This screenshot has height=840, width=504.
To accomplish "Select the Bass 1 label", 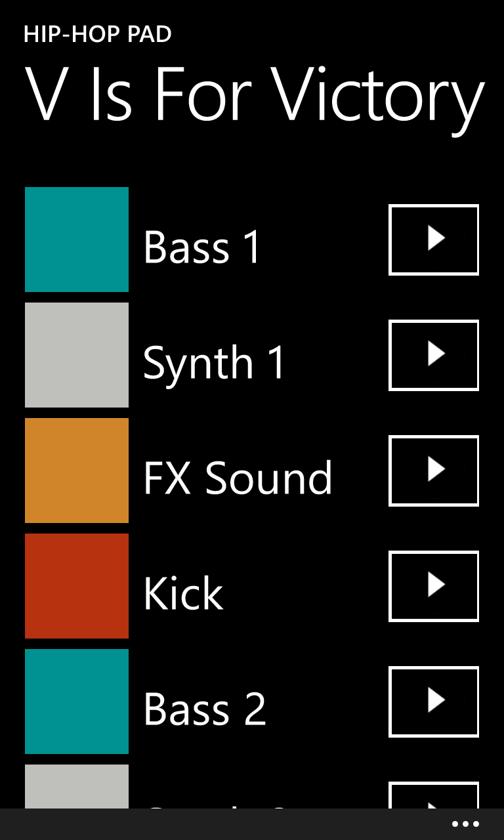I will [x=202, y=247].
